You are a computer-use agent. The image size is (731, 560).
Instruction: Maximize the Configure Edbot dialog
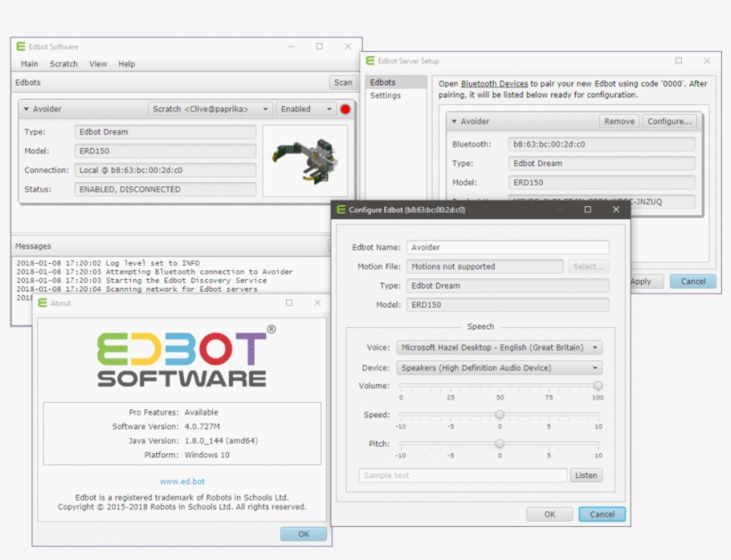[x=587, y=210]
